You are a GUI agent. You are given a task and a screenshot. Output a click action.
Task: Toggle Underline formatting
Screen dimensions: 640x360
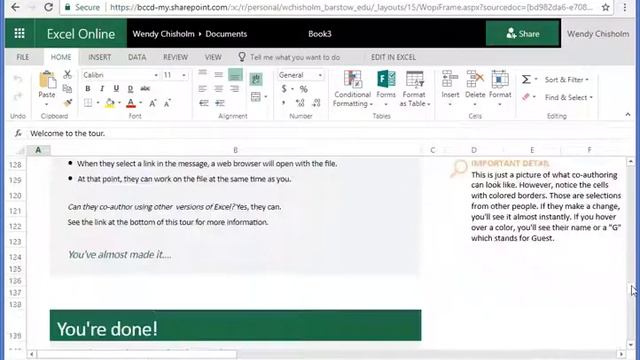point(116,89)
